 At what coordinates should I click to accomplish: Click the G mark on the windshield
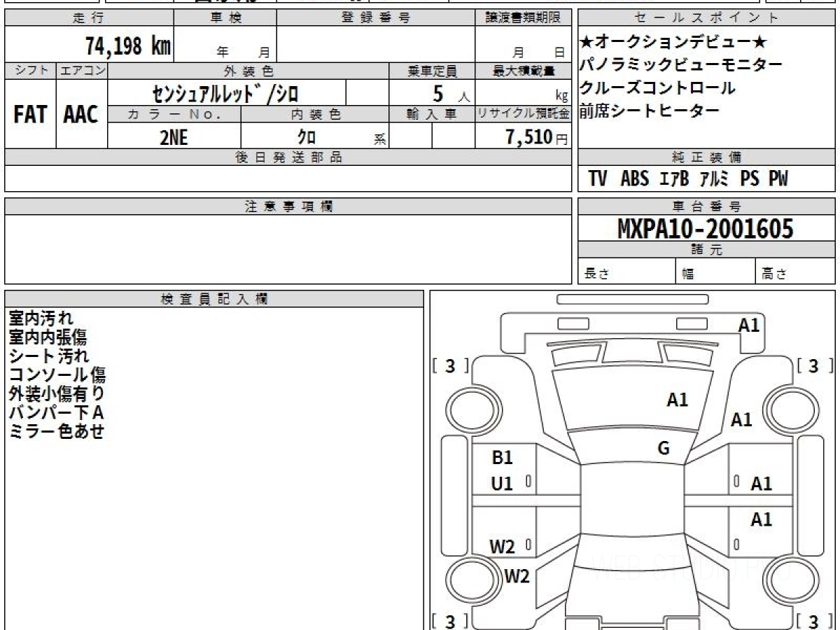pos(664,449)
